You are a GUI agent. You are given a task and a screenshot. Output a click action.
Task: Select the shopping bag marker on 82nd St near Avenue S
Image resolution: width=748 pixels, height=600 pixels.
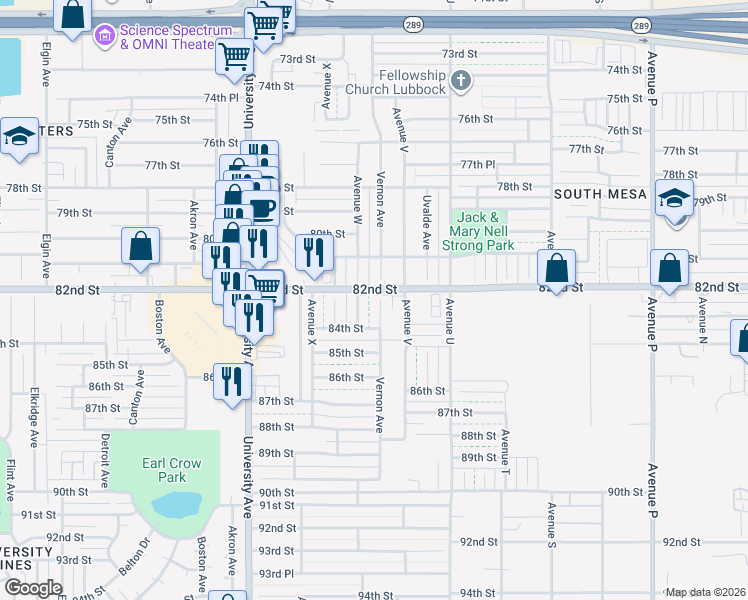(x=556, y=269)
